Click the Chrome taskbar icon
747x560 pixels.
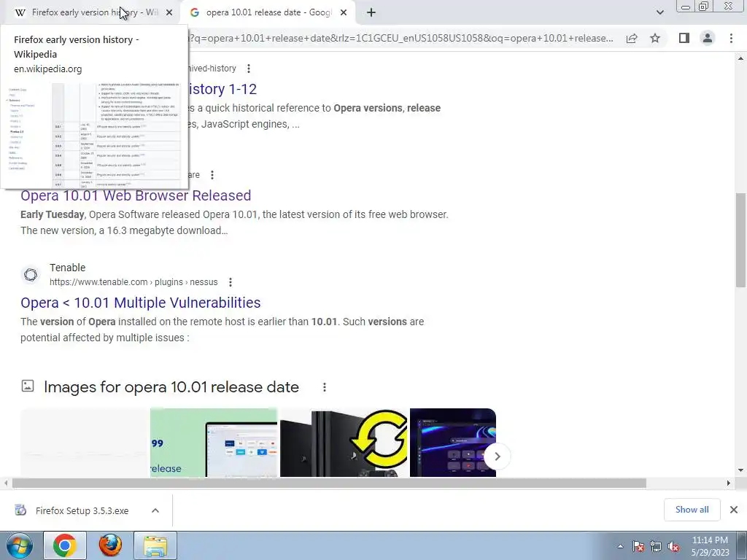(65, 545)
